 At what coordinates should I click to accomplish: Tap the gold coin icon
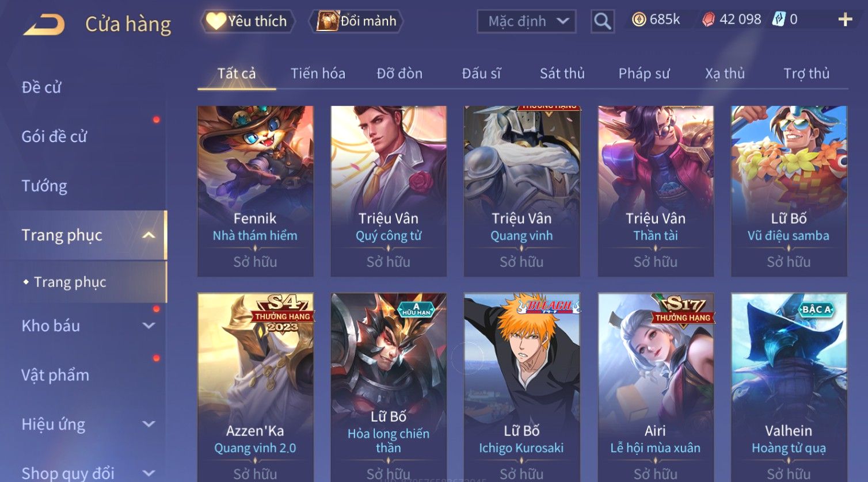click(638, 20)
